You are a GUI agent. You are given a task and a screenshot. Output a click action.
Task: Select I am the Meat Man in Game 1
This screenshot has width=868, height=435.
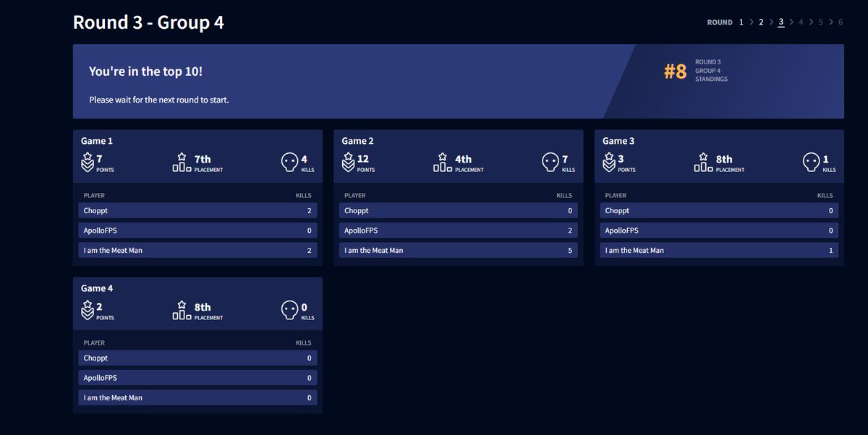click(197, 250)
